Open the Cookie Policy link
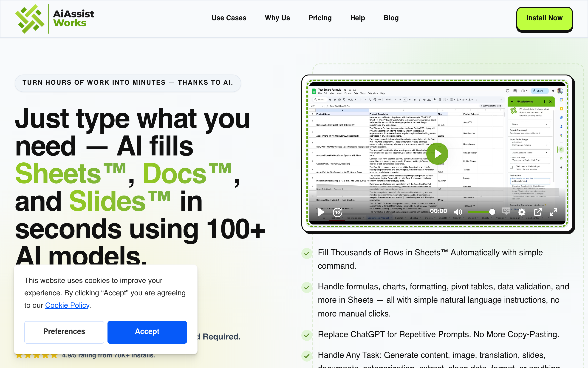 pos(67,305)
